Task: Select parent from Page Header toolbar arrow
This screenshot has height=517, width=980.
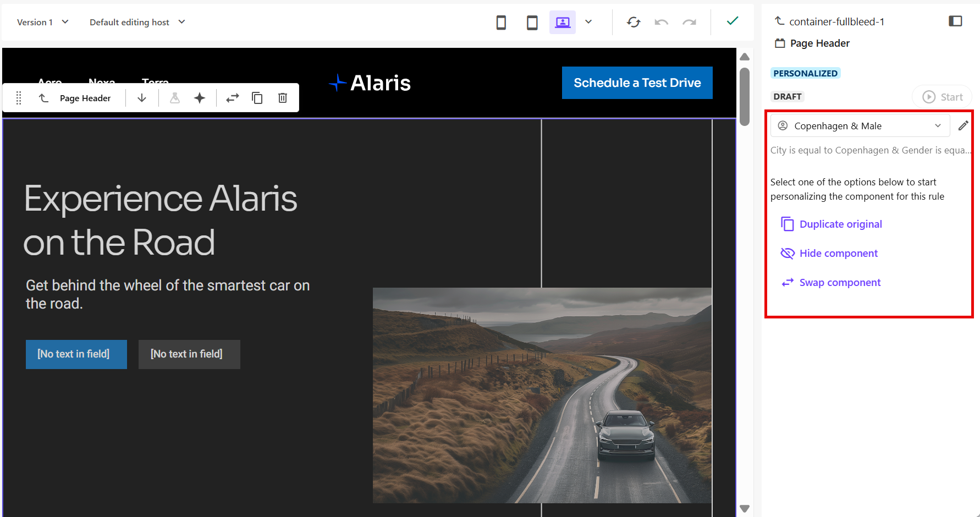Action: (x=43, y=98)
